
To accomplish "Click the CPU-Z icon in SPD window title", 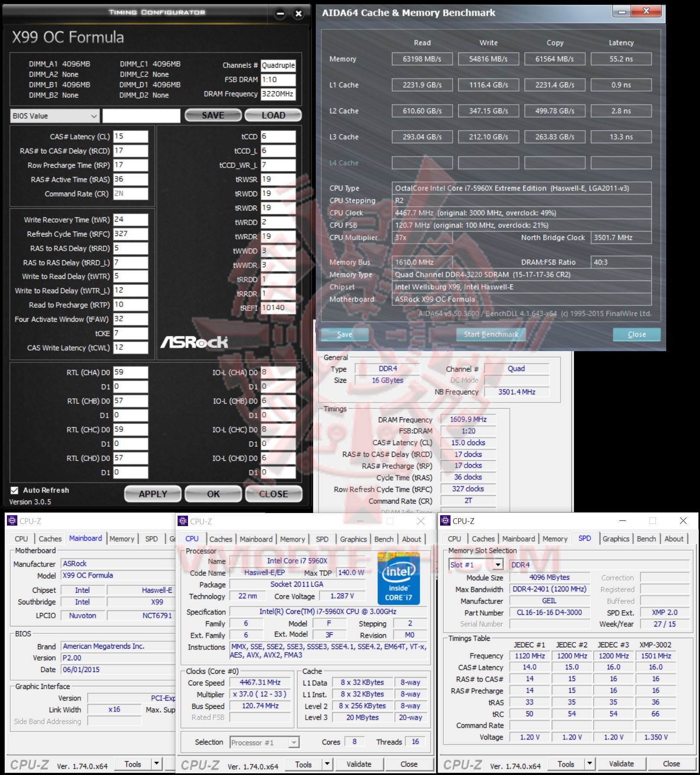I will click(x=445, y=521).
